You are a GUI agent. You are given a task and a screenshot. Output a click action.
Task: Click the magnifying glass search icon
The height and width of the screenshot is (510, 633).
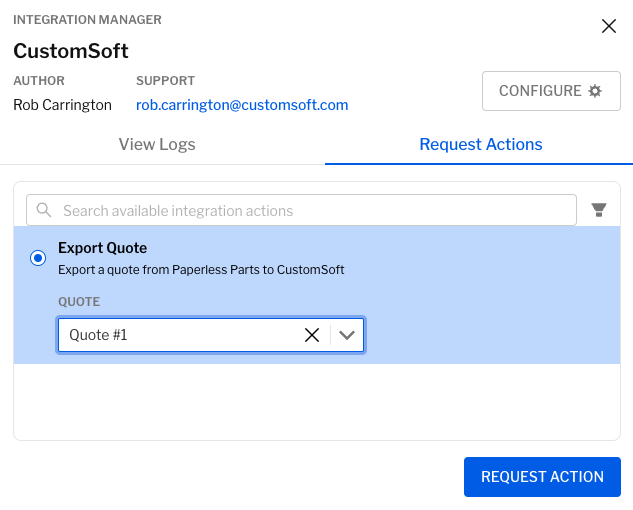click(44, 210)
